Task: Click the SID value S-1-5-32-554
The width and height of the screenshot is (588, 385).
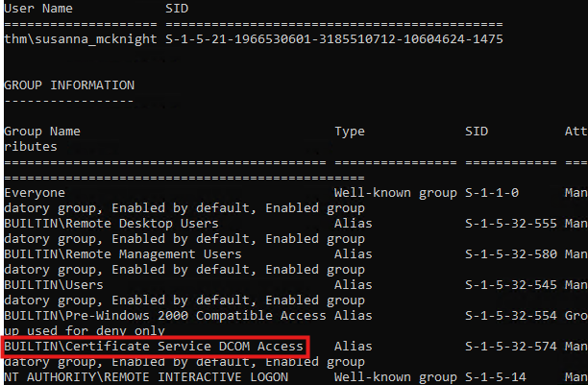Action: [510, 315]
